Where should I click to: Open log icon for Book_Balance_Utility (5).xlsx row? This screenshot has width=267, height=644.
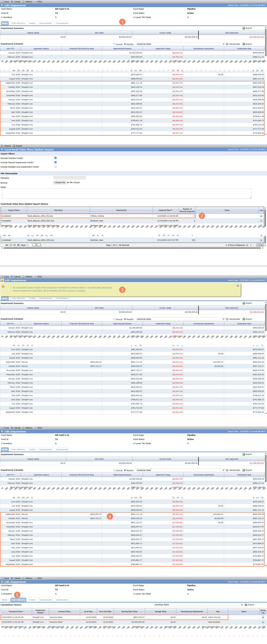pos(261,216)
